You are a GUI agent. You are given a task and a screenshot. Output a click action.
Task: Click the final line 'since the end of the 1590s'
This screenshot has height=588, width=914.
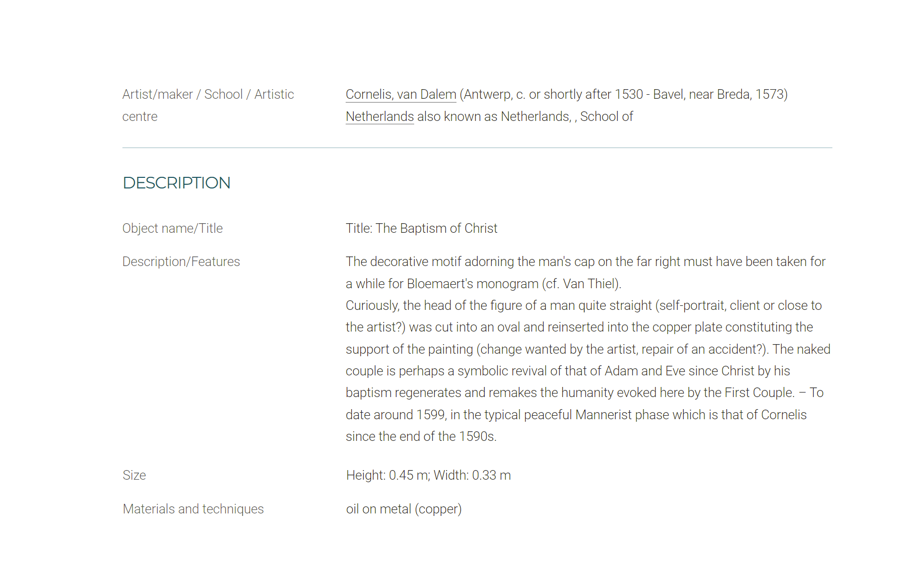click(421, 436)
